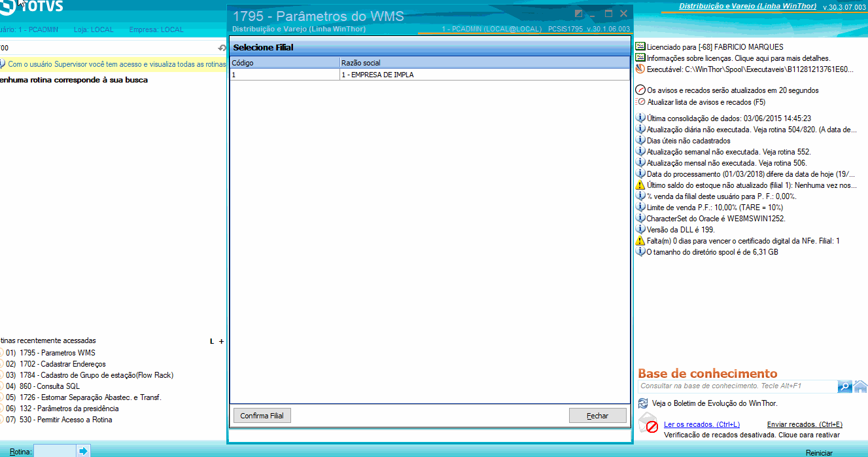
Task: Click the plus button above recent routines
Action: (221, 341)
